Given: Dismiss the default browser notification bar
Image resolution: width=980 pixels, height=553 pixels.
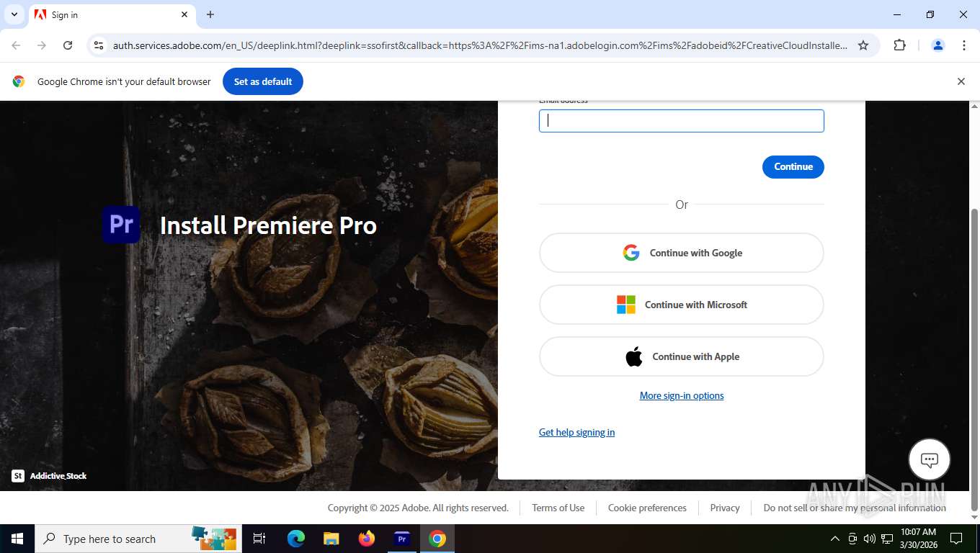Looking at the screenshot, I should [961, 81].
